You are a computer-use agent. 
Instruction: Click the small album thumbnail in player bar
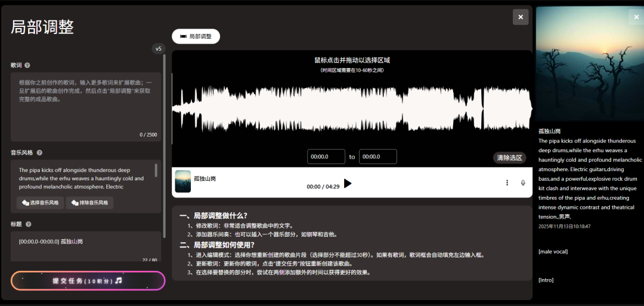point(183,181)
